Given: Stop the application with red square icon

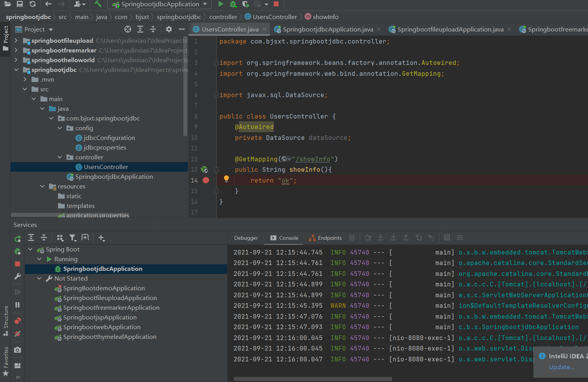Looking at the screenshot, I should tap(276, 4).
